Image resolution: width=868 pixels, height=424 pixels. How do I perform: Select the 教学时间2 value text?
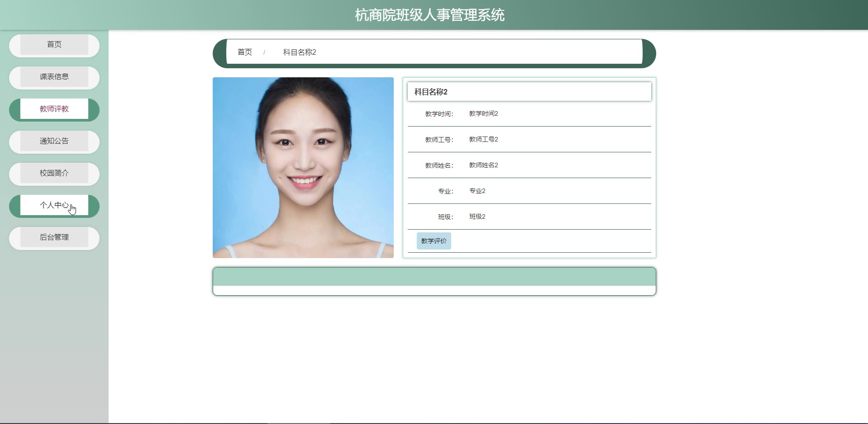[x=483, y=113]
